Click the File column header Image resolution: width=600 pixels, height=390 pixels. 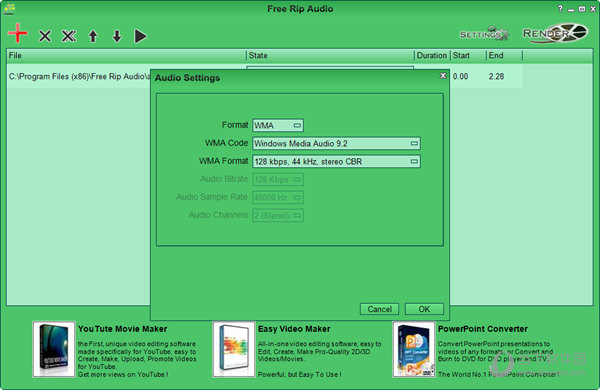126,55
